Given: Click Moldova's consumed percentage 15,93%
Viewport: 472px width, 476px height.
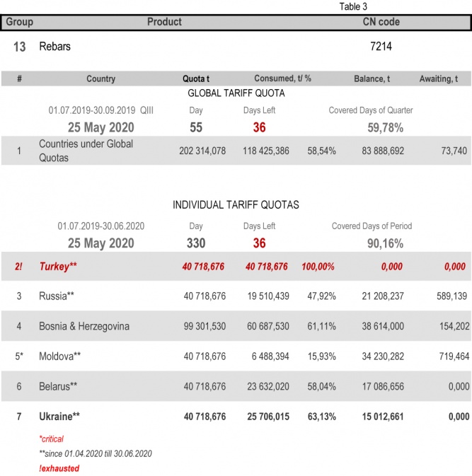Looking at the screenshot, I should pyautogui.click(x=321, y=356).
